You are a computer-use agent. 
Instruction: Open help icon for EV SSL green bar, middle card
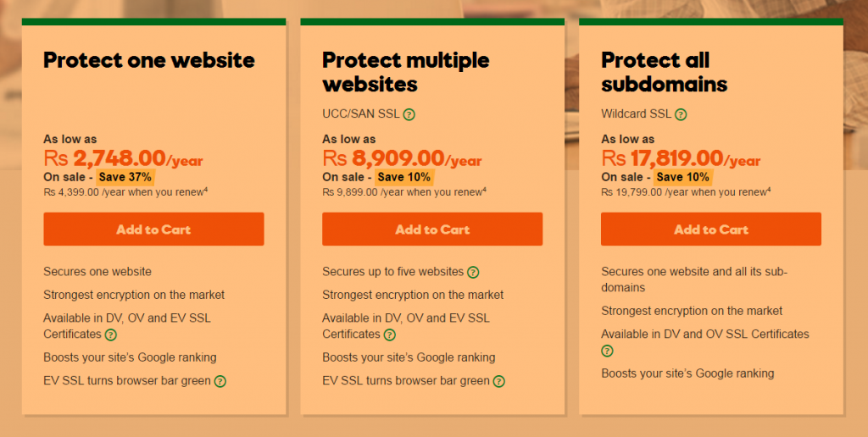(498, 381)
